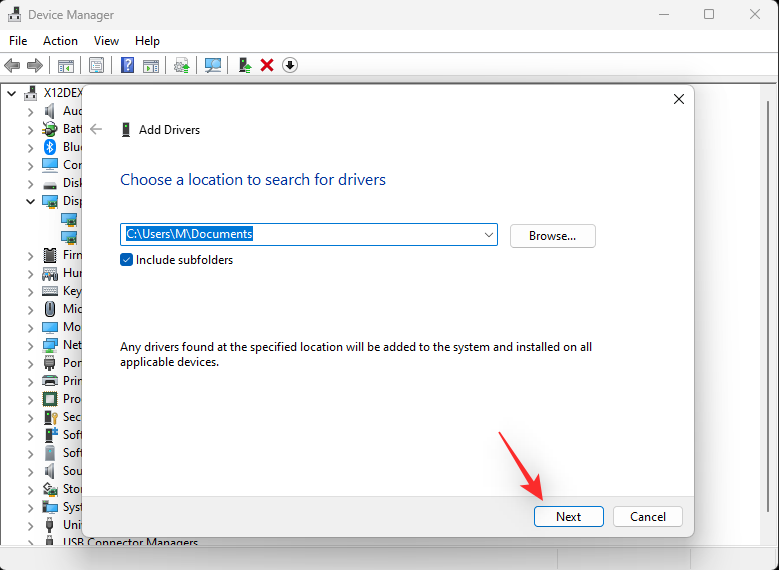Screen dimensions: 779x570
Task: Collapse the Display adapters tree node
Action: [30, 201]
